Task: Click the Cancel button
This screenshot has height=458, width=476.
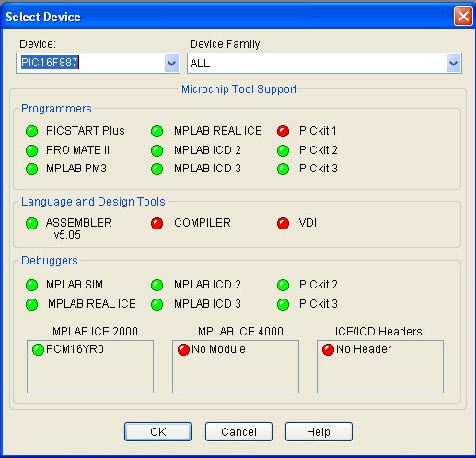Action: [x=238, y=431]
